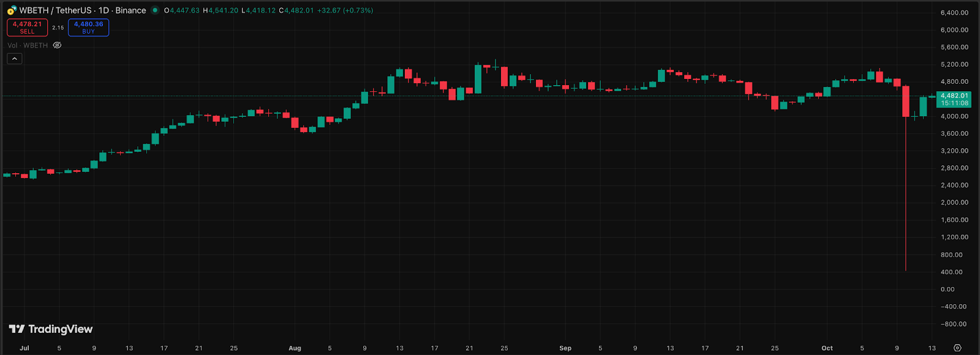
Task: Collapse the indicator legend with chevron button
Action: [15, 59]
